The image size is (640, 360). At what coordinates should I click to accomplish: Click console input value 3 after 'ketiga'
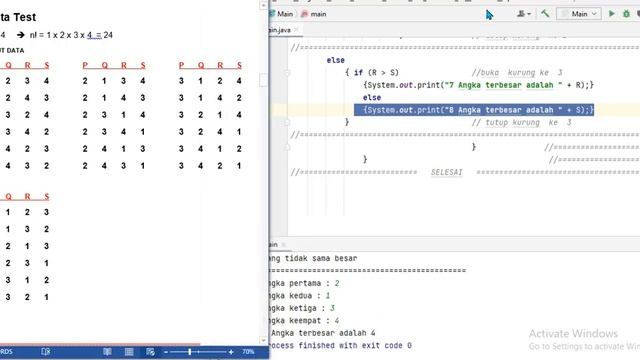pos(332,308)
